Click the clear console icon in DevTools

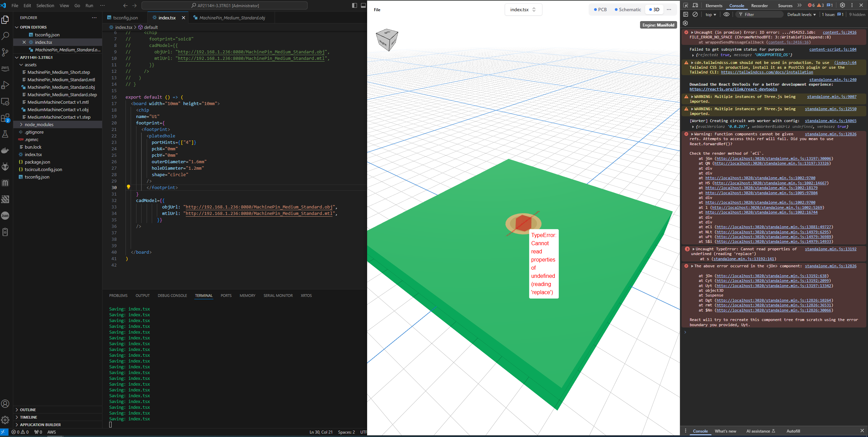click(695, 14)
